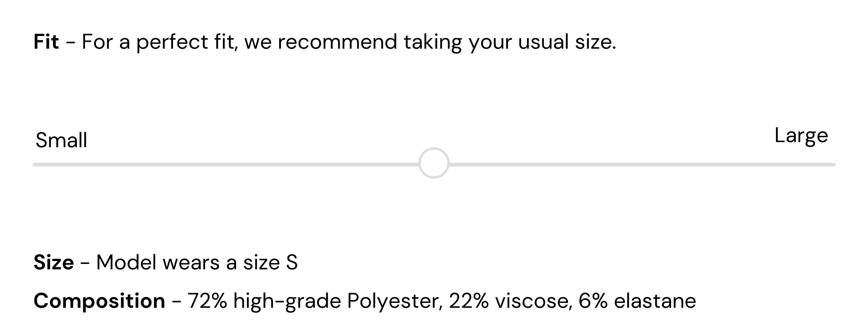Click the bold "Size" heading
The image size is (868, 326).
pyautogui.click(x=53, y=262)
